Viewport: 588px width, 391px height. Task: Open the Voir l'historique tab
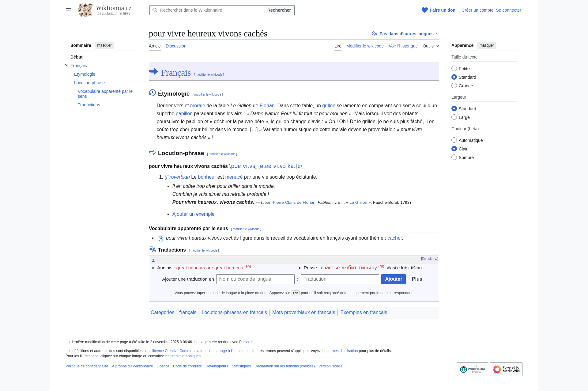pyautogui.click(x=403, y=46)
